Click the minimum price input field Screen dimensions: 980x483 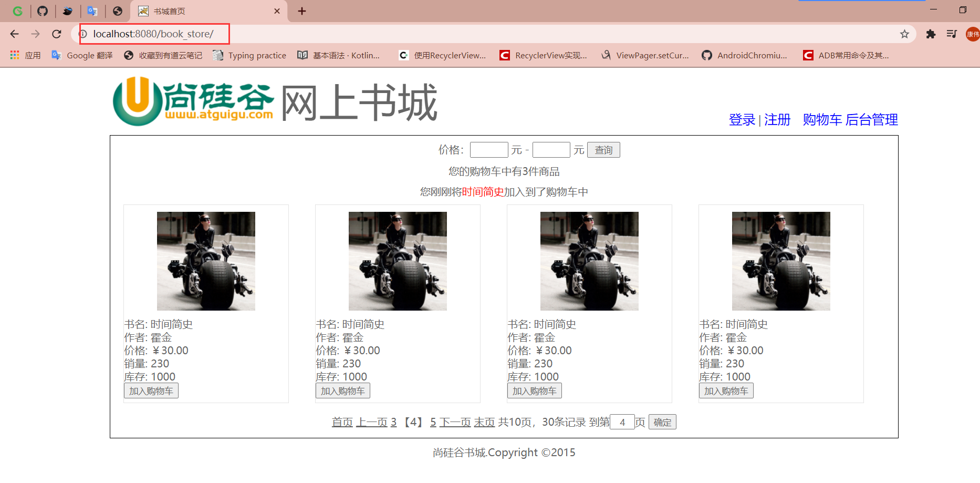point(488,150)
